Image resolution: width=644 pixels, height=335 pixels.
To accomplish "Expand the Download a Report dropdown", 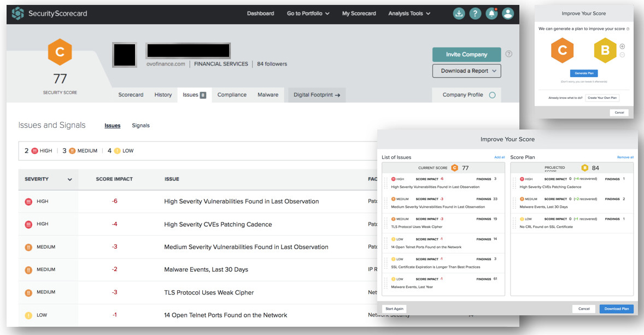I will 466,71.
